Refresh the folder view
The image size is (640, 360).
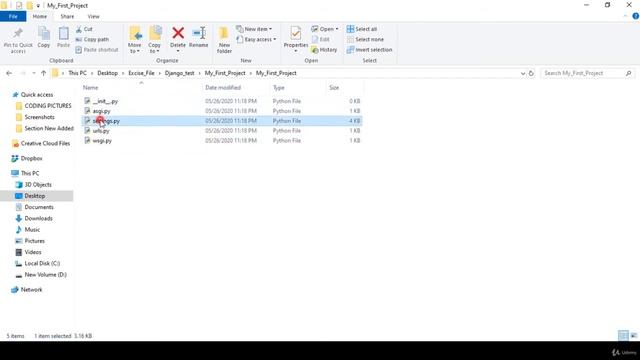(531, 73)
